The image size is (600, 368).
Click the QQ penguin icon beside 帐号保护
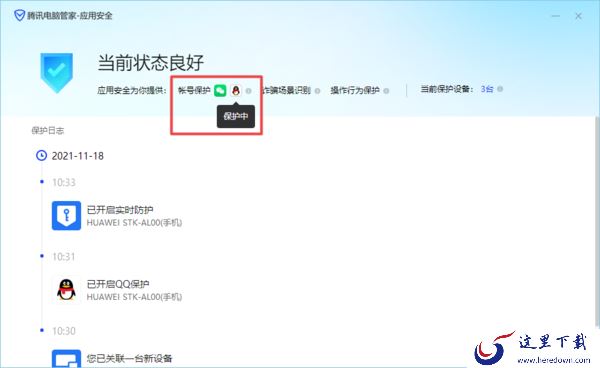[x=236, y=91]
